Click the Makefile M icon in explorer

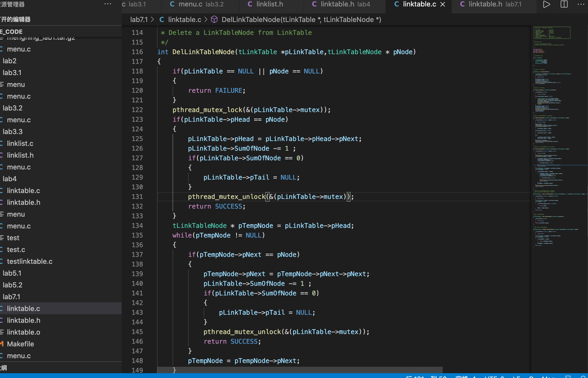click(x=2, y=344)
